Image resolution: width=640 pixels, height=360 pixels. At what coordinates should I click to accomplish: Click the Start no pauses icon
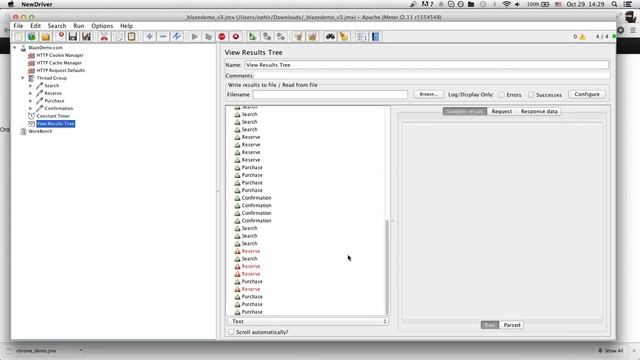(x=208, y=37)
